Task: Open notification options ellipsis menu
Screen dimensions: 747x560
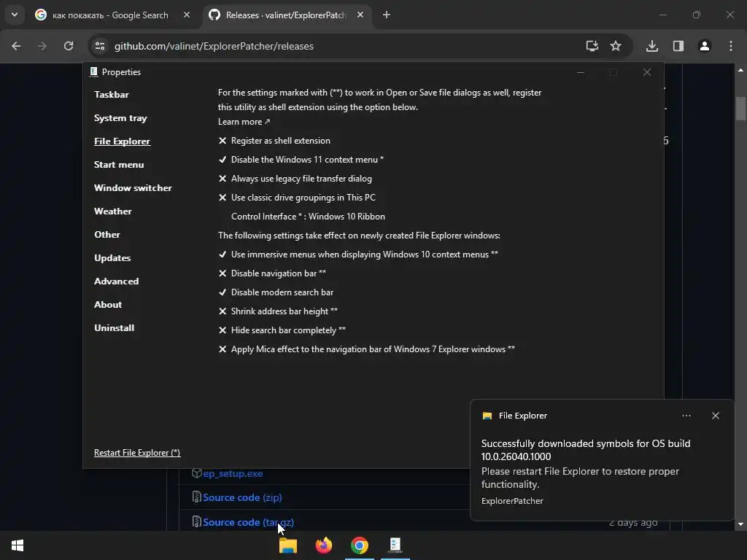Action: coord(686,416)
